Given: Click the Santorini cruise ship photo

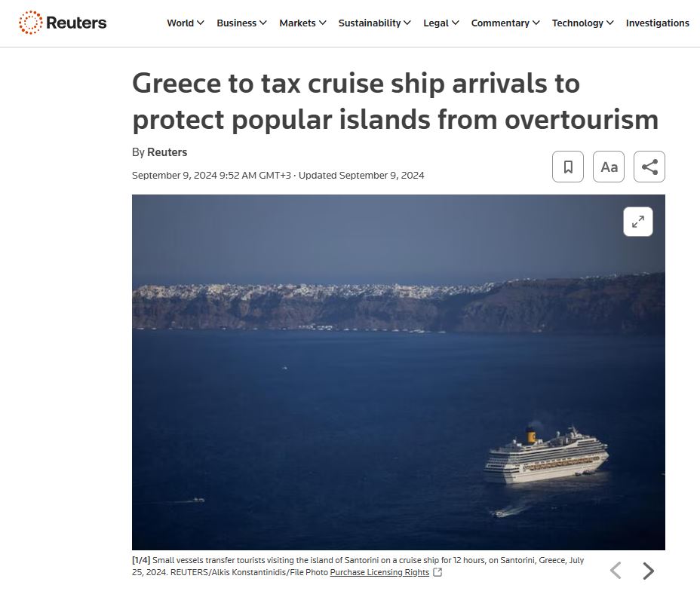Looking at the screenshot, I should 398,372.
